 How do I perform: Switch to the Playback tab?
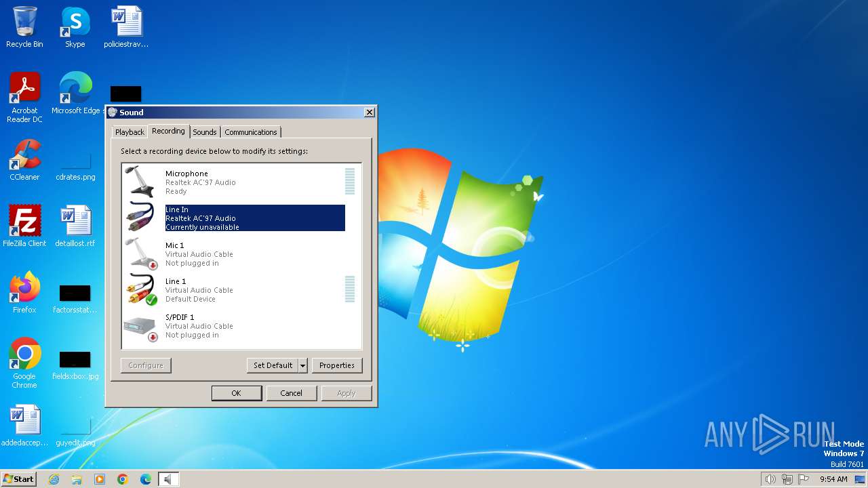[130, 132]
